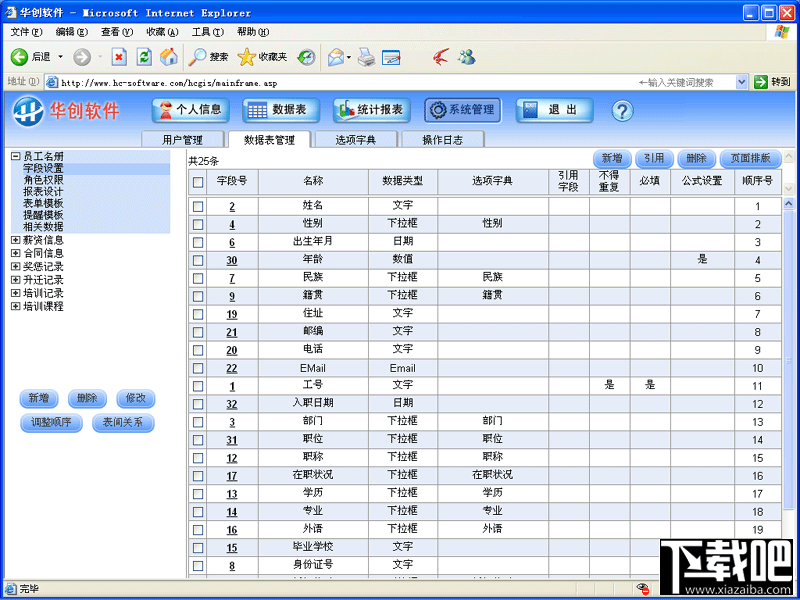
Task: Click the IE Back arrow icon
Action: 19,57
